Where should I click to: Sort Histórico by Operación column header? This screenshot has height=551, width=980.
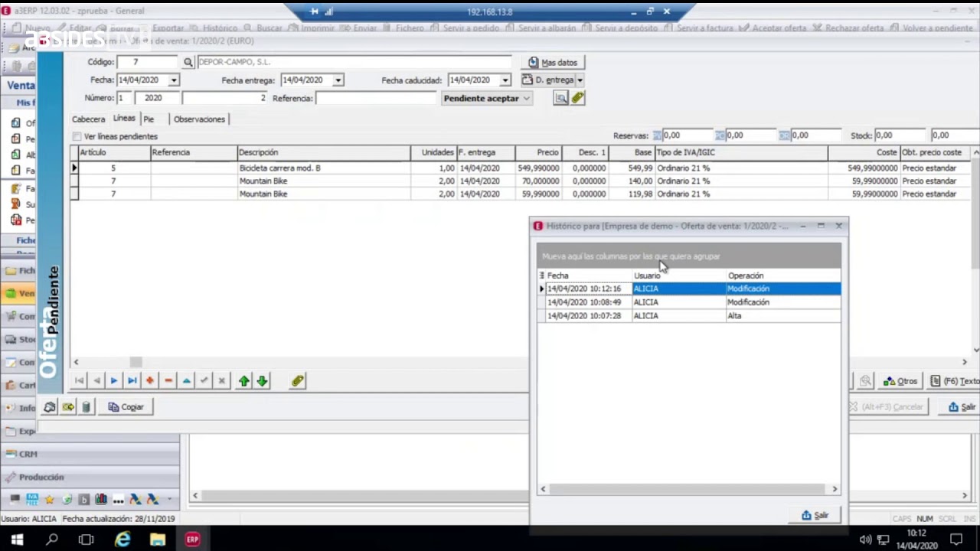[x=782, y=275]
